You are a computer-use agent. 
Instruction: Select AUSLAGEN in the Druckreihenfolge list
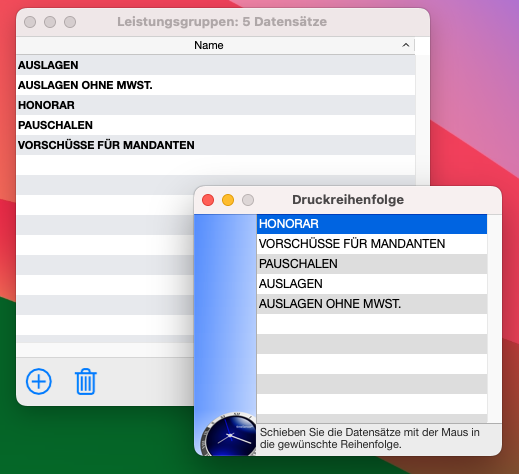pos(372,284)
